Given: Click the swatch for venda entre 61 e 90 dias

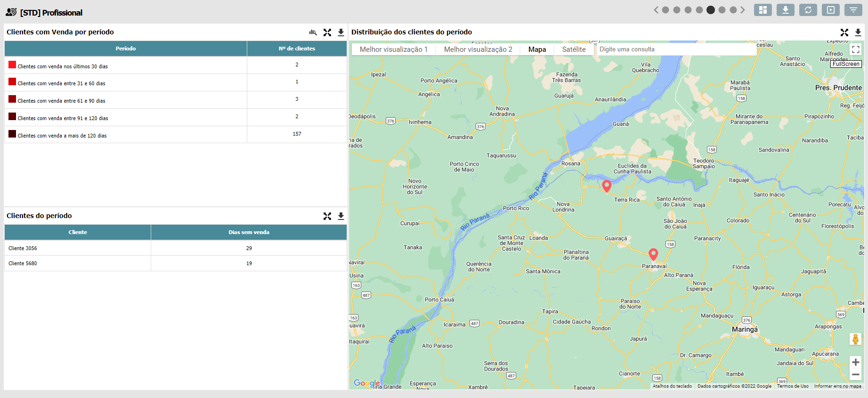Looking at the screenshot, I should 12,99.
